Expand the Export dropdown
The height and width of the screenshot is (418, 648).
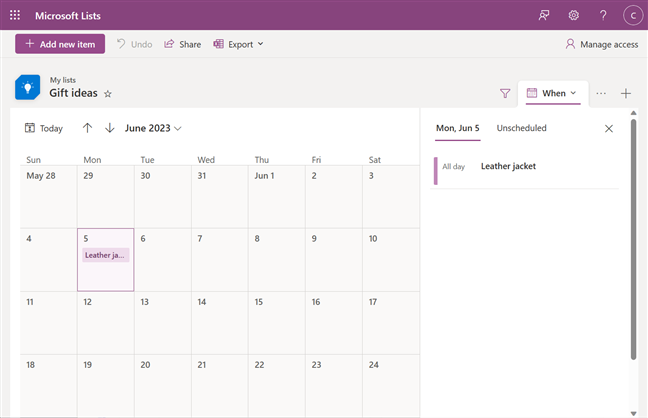(x=239, y=44)
